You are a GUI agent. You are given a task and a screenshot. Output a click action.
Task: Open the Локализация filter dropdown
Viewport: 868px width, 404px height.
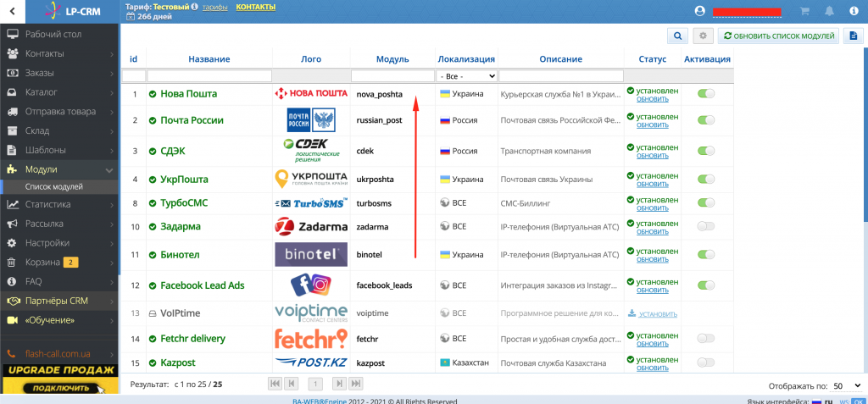pos(467,76)
